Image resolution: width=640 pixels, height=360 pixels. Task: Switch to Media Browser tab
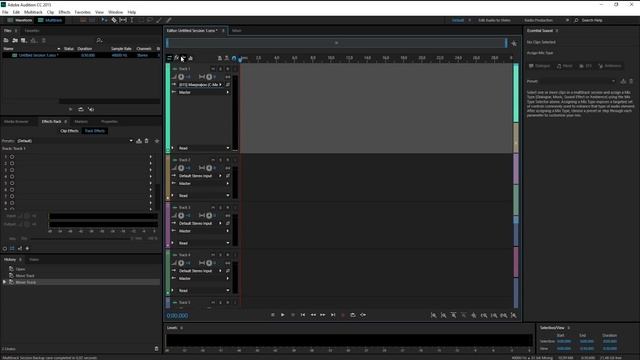tap(16, 122)
